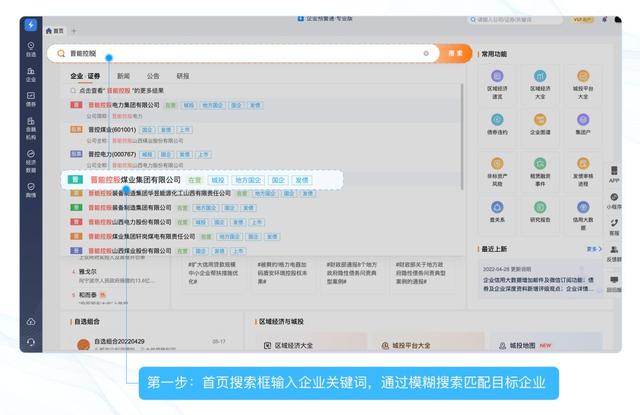The image size is (640, 415).
Task: Click the cloud icon at sidebar bottom
Action: pyautogui.click(x=31, y=322)
